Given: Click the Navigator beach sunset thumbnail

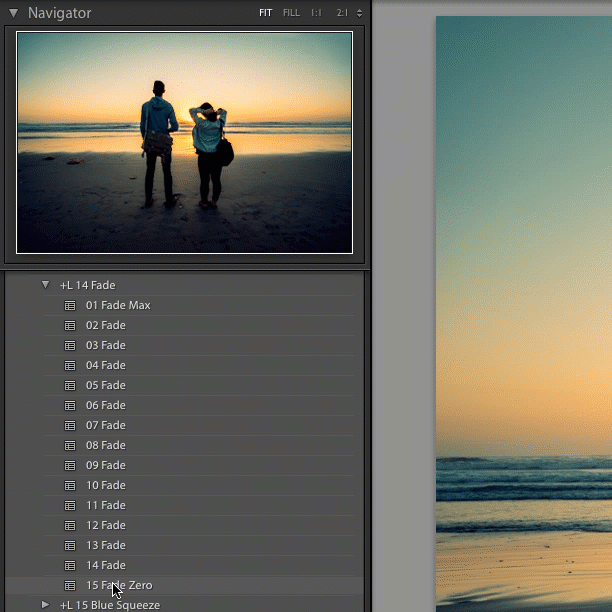Looking at the screenshot, I should point(185,141).
